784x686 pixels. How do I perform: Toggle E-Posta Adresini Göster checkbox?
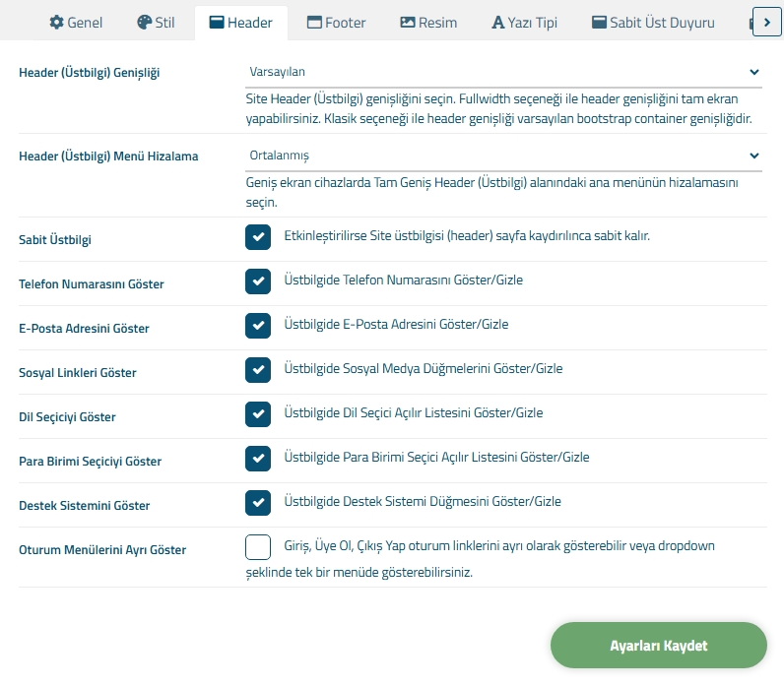coord(258,326)
